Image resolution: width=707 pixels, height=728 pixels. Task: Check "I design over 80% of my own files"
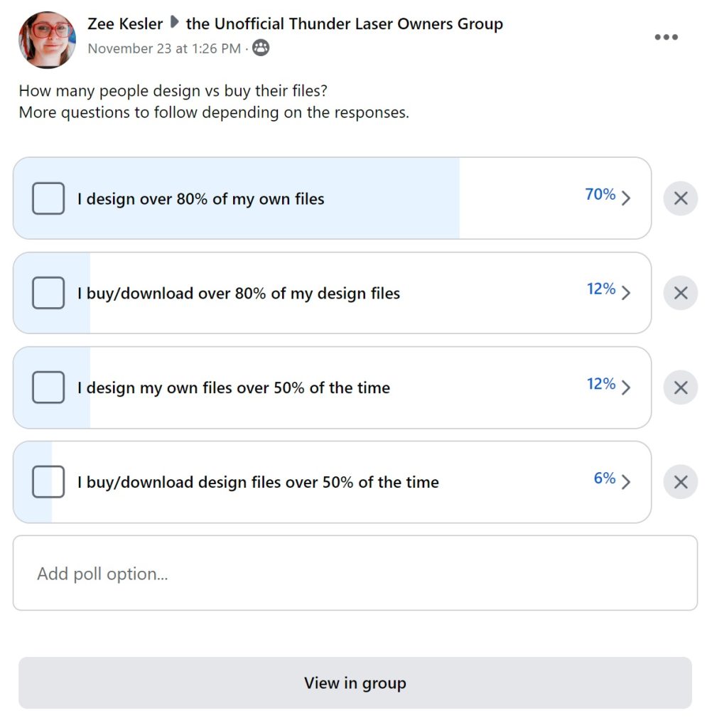point(48,198)
